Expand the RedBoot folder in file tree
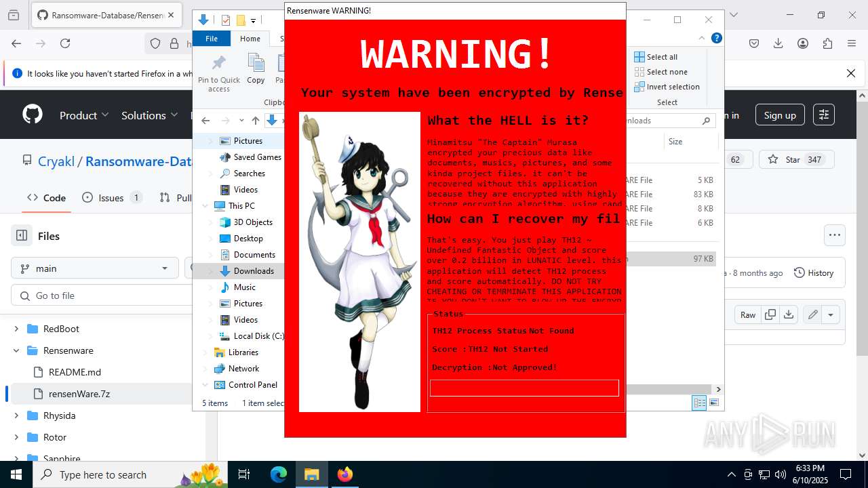This screenshot has height=488, width=868. [x=16, y=329]
